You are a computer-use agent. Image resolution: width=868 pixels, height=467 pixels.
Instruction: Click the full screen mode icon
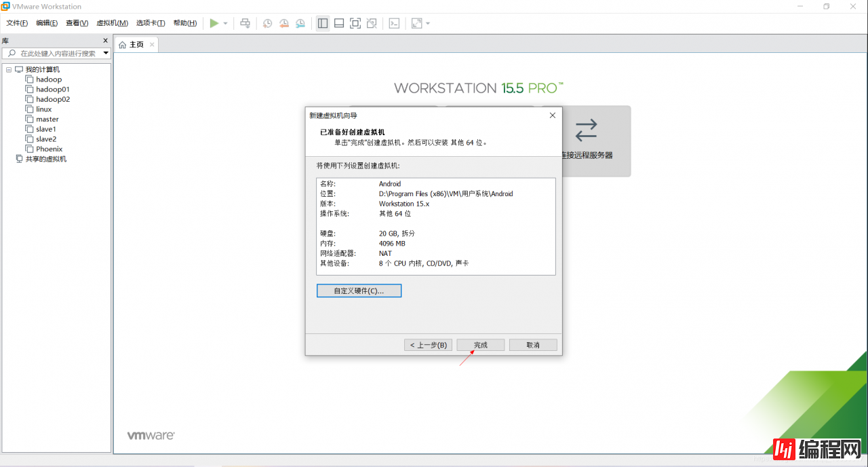click(x=355, y=23)
